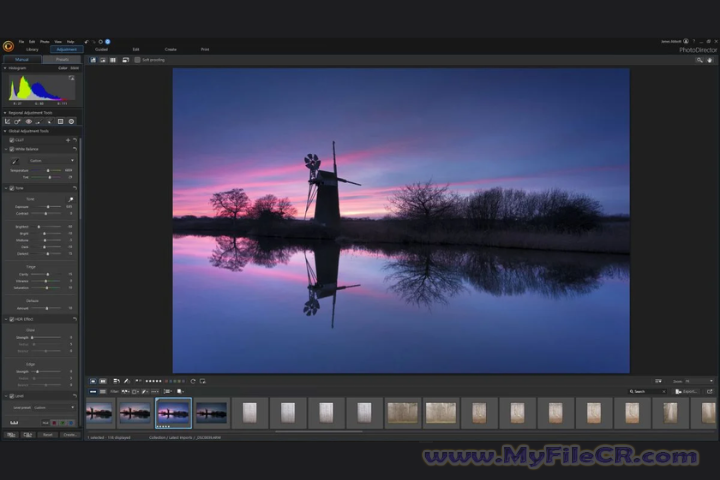Enable Soft proofing checkbox
Image resolution: width=720 pixels, height=480 pixels.
[x=137, y=60]
